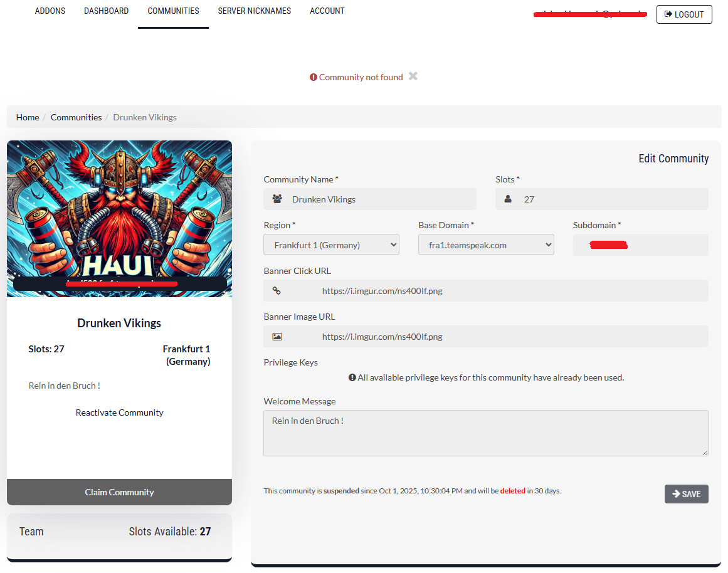Open the Region dropdown
This screenshot has height=573, width=728.
point(331,245)
